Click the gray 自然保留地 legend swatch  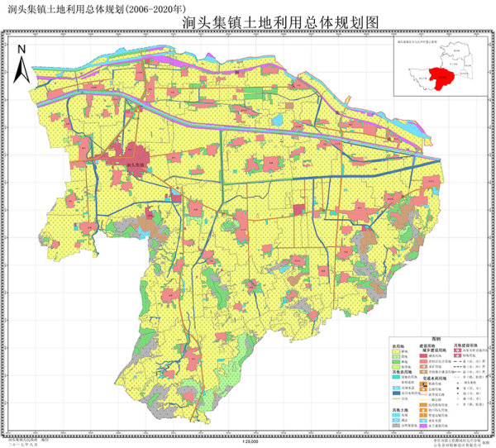pyautogui.click(x=396, y=426)
